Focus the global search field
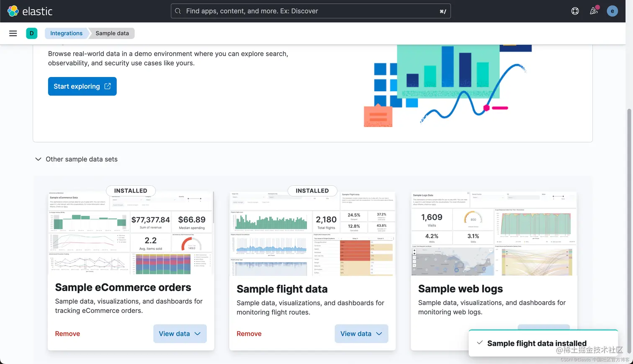 [311, 11]
